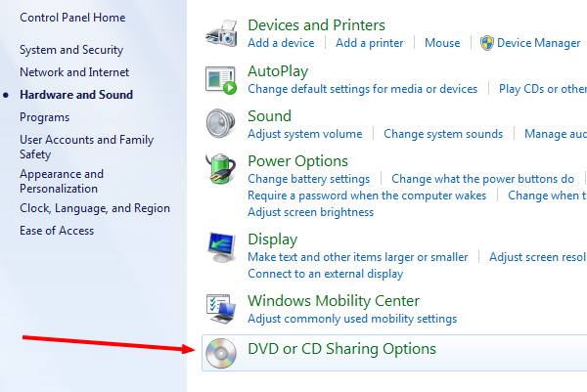Click Add a device link

[281, 43]
